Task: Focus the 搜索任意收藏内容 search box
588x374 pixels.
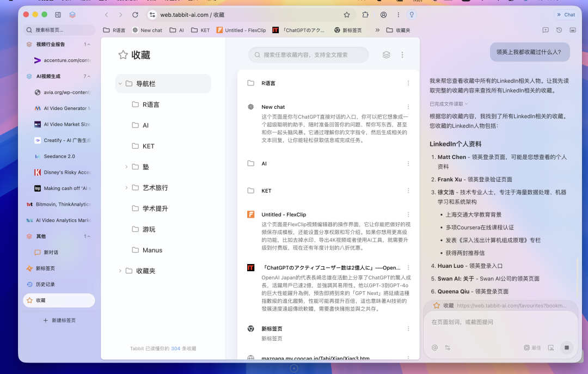Action: [x=308, y=55]
